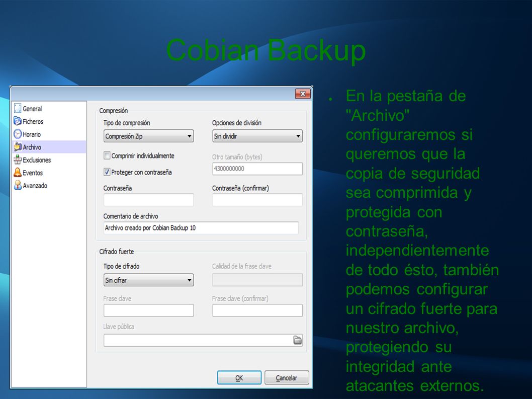Click the General page icon in sidebar
The width and height of the screenshot is (532, 399).
click(x=18, y=108)
